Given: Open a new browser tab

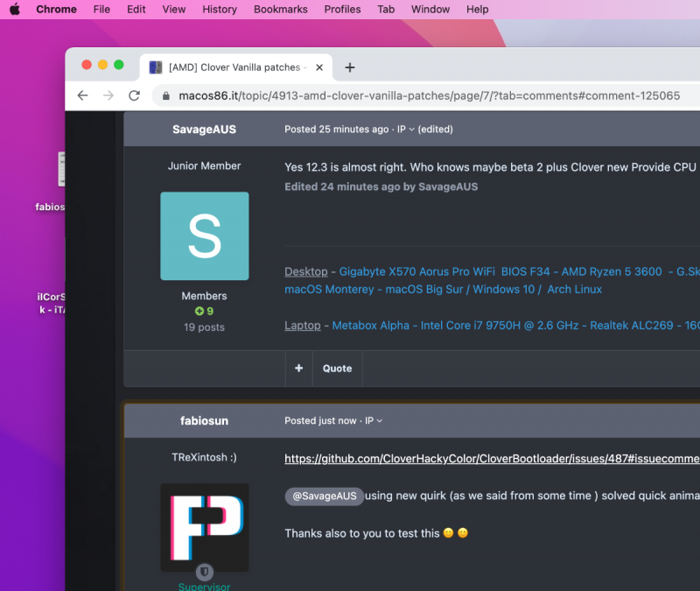Looking at the screenshot, I should (x=350, y=67).
